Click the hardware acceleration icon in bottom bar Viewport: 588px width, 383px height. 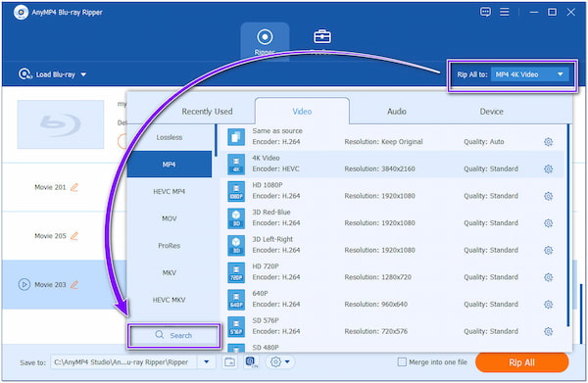252,362
